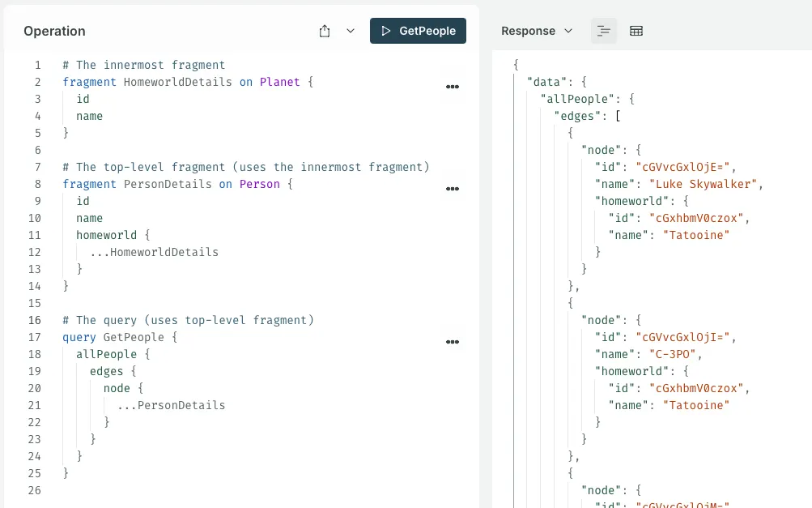The image size is (812, 508).
Task: Click the run triangle inside GetPeople button
Action: pyautogui.click(x=386, y=30)
